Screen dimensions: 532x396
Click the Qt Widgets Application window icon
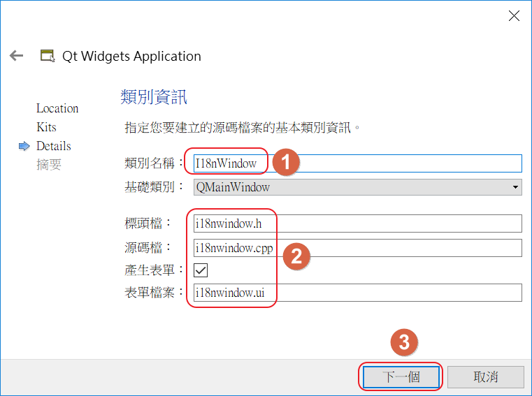48,56
